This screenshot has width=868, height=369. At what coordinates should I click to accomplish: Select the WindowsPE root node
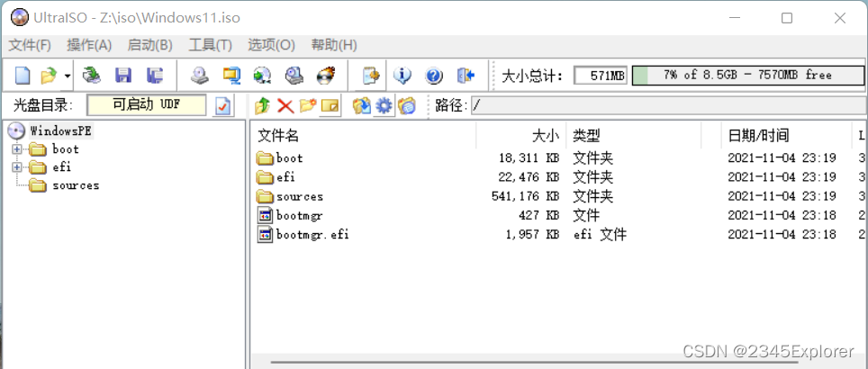61,131
